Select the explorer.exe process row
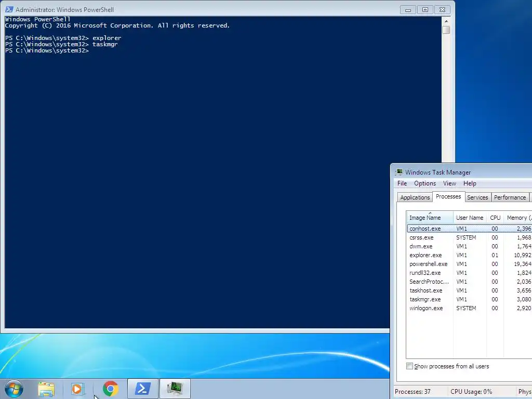The width and height of the screenshot is (532, 399). 469,255
